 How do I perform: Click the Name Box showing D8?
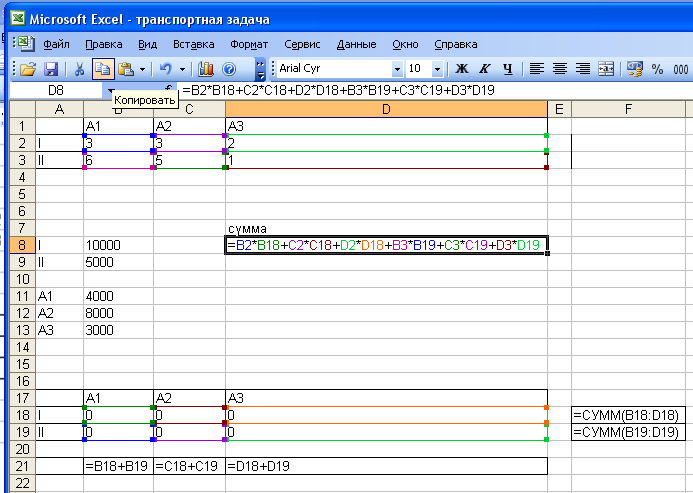[x=56, y=91]
